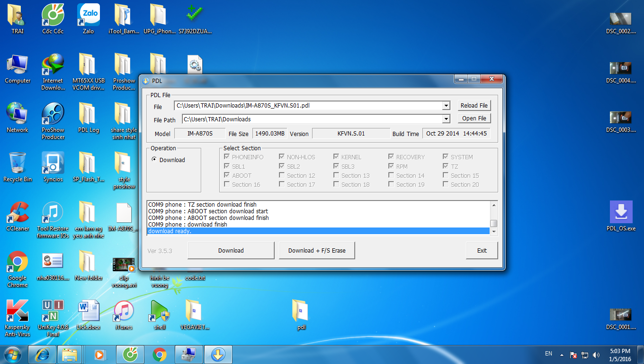This screenshot has width=644, height=364.
Task: Click the log scrollbar thumb
Action: (x=494, y=223)
